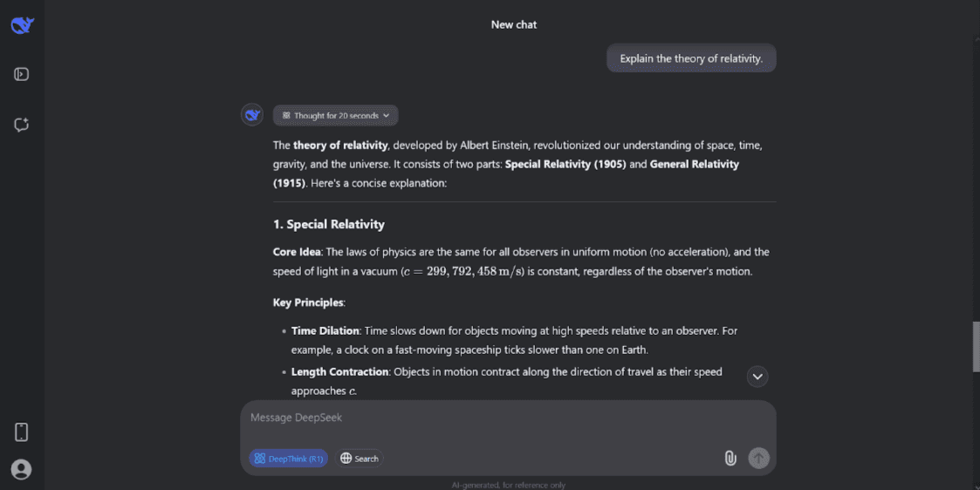
Task: Open the sidebar panel toggle icon
Action: (22, 75)
